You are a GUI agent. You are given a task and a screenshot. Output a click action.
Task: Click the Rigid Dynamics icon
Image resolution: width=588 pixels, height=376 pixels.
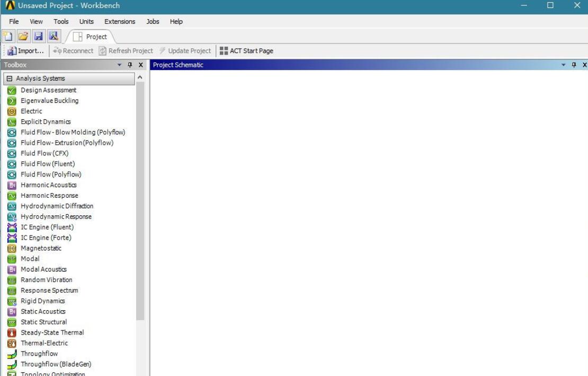point(12,301)
